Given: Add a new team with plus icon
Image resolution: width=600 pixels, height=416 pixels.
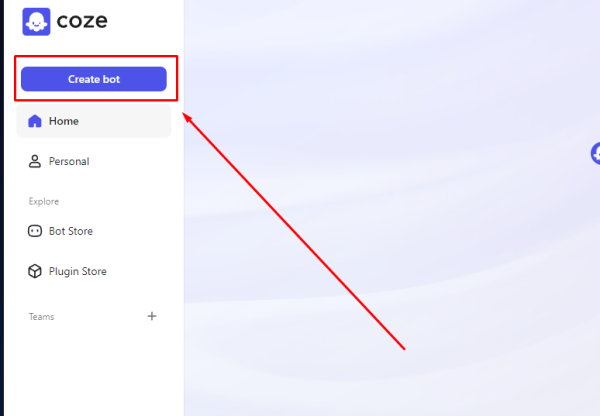Looking at the screenshot, I should pos(152,316).
